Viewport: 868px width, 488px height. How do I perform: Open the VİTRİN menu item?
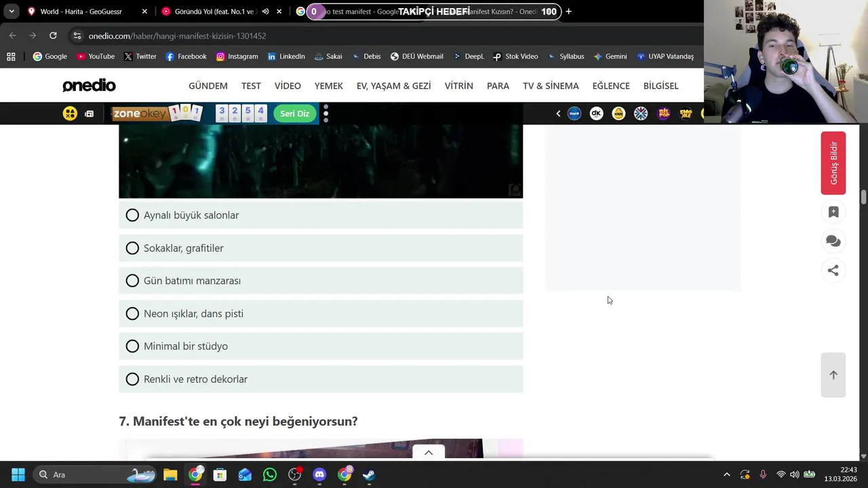pos(459,85)
